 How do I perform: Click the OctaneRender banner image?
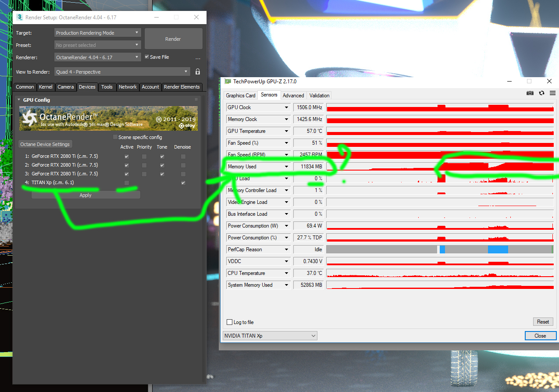point(108,118)
